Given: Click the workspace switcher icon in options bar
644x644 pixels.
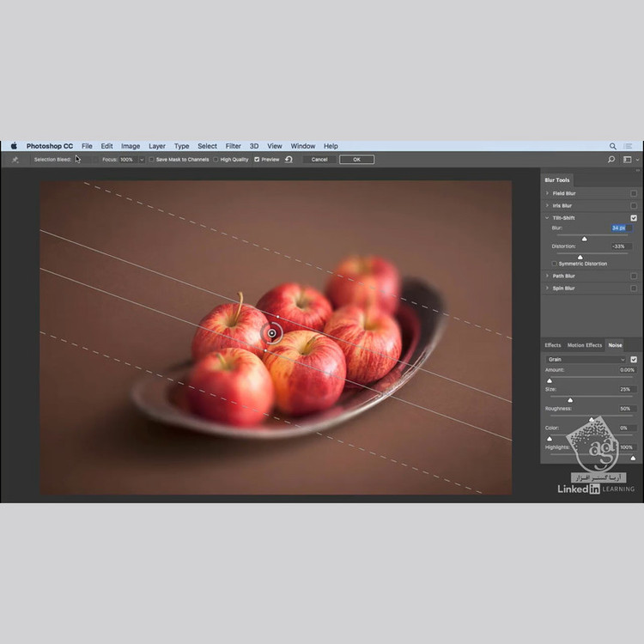Looking at the screenshot, I should pyautogui.click(x=628, y=160).
